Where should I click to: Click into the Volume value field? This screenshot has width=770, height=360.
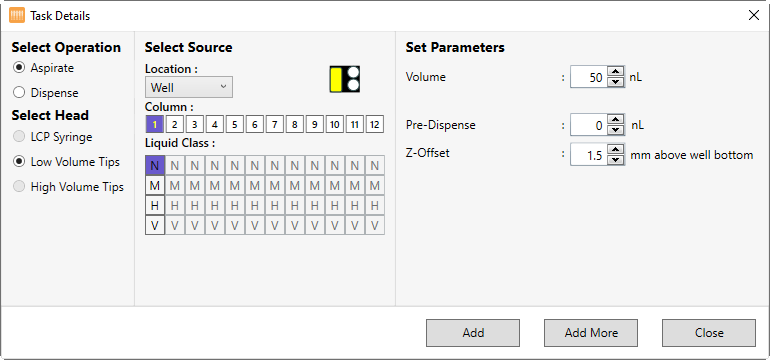click(589, 77)
